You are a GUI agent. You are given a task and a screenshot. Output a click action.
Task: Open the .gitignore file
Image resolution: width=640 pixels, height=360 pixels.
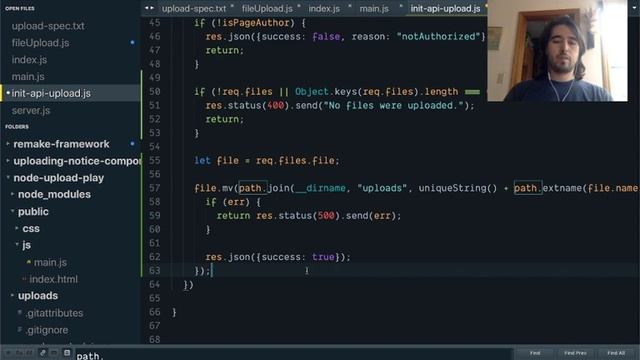point(47,329)
